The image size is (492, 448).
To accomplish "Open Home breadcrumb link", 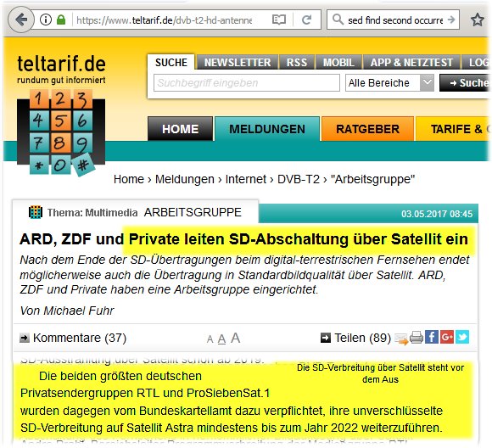I will click(x=129, y=179).
